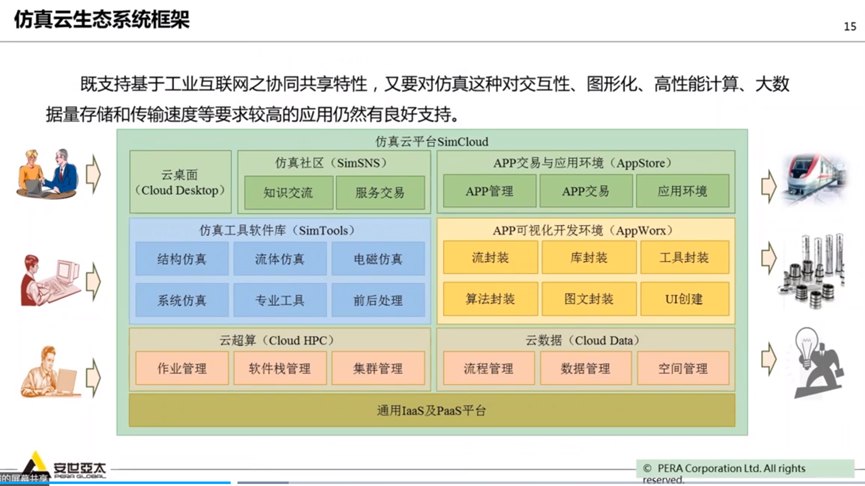Click the man with orange laptop illustration
The height and width of the screenshot is (486, 865).
point(48,370)
